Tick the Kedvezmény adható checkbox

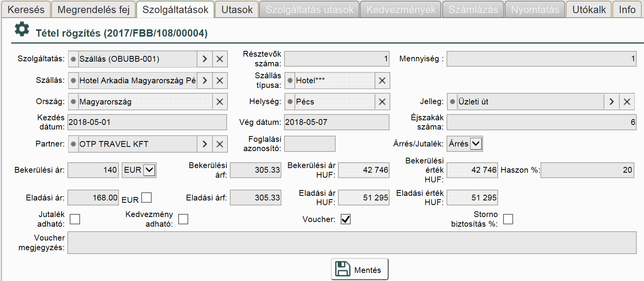[x=183, y=219]
